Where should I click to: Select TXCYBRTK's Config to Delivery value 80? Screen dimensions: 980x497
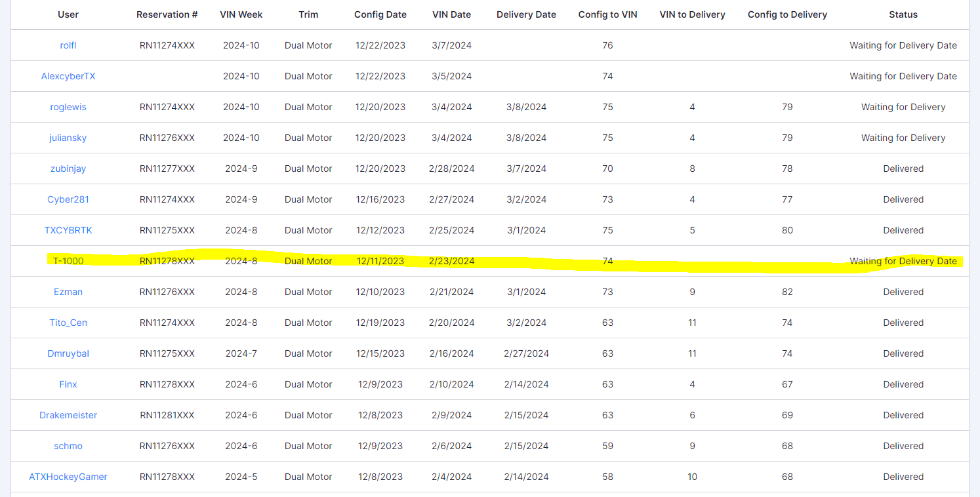787,230
